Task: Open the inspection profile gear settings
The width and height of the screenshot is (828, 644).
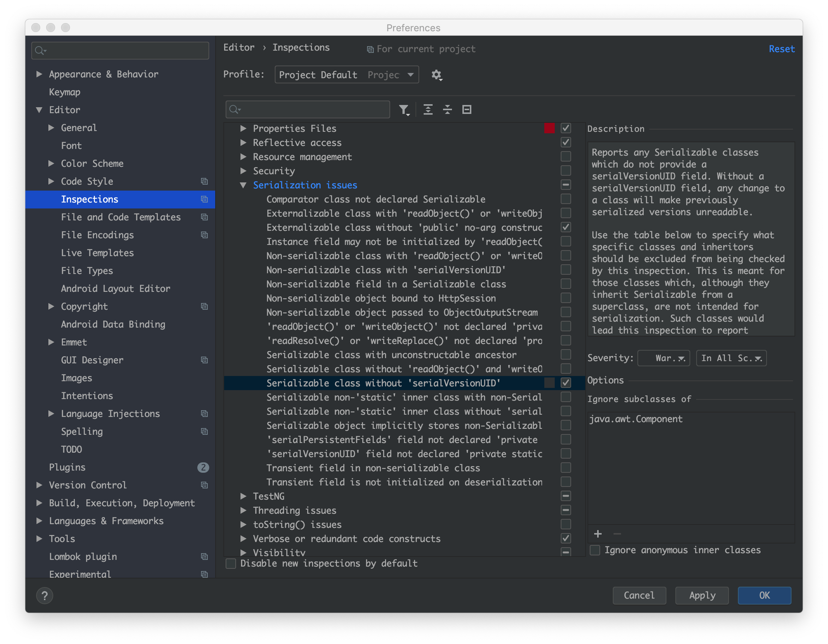Action: [x=437, y=75]
